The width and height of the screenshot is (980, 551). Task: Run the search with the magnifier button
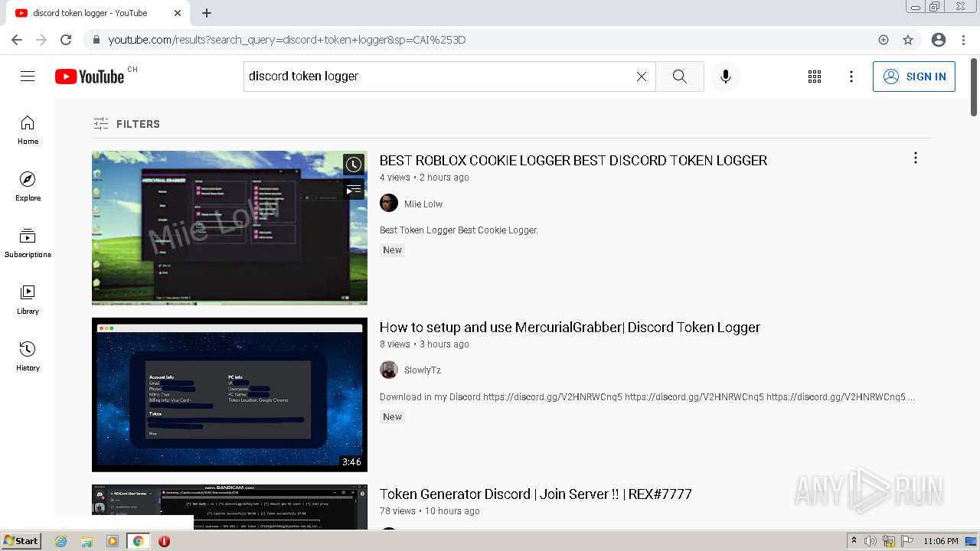(x=680, y=77)
